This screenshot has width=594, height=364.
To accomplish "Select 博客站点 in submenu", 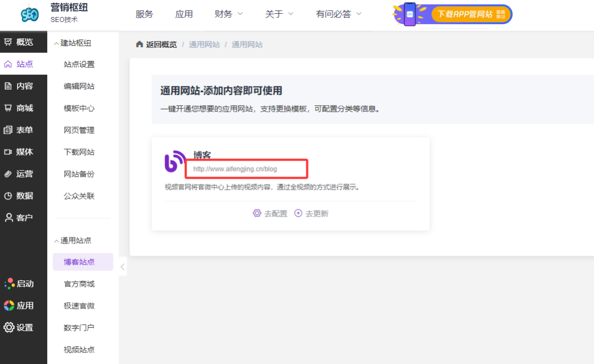I will click(83, 262).
